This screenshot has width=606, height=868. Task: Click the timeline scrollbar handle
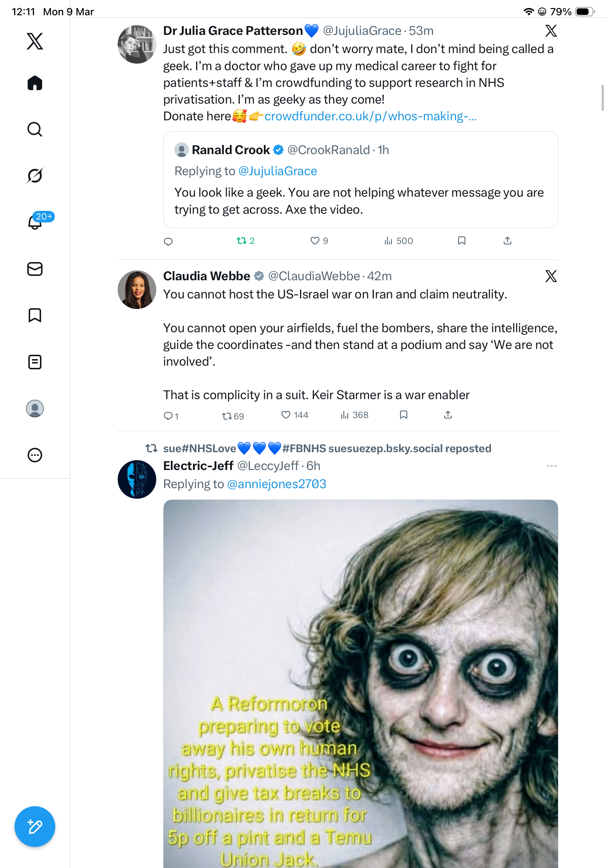tap(603, 98)
